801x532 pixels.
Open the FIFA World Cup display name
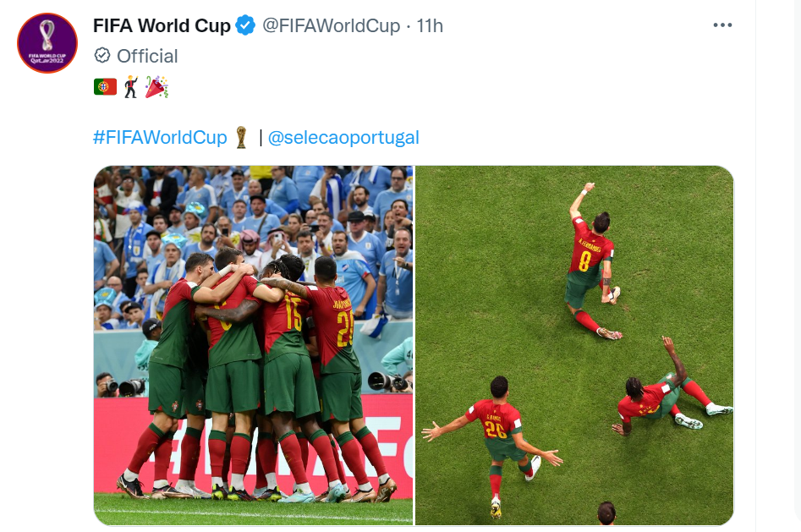click(162, 25)
